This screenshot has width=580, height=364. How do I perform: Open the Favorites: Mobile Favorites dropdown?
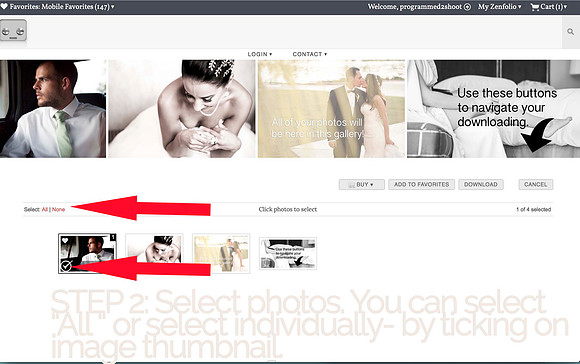62,7
